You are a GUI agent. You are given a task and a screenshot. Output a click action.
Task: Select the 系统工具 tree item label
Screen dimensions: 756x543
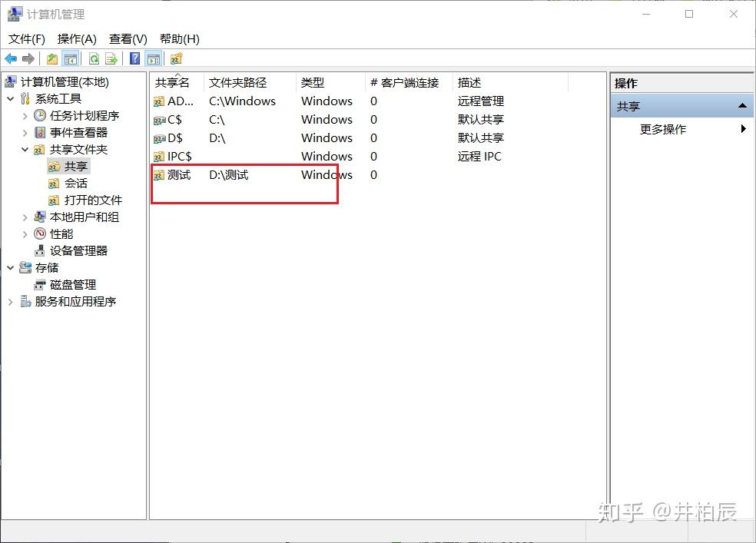coord(58,99)
